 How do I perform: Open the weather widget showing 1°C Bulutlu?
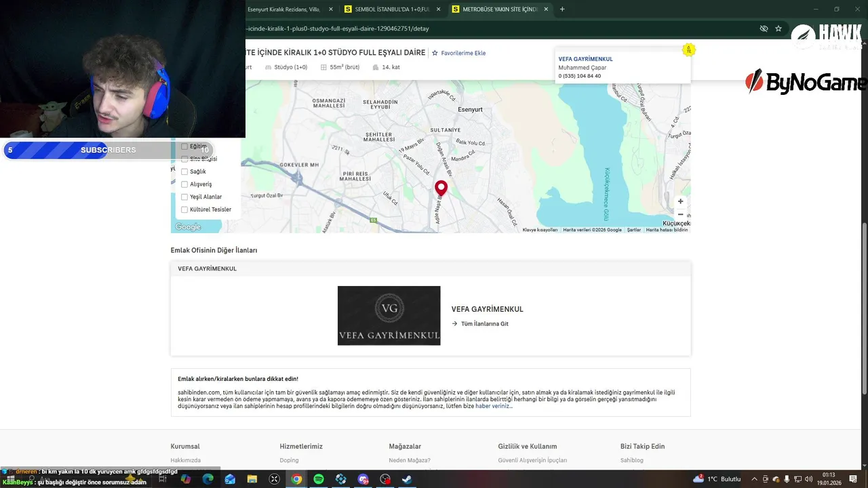717,479
